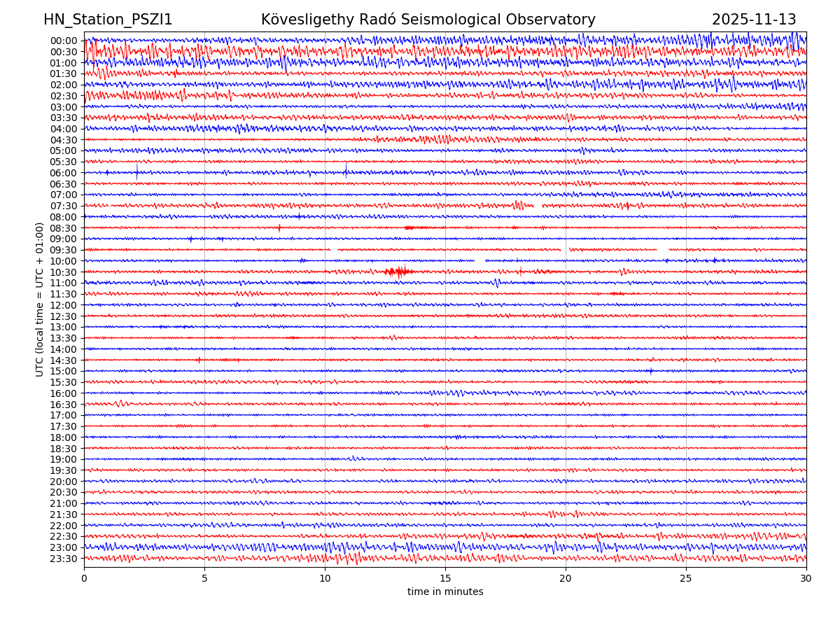The image size is (840, 630).
Task: Click the red seismic burst on 10:30 trace
Action: click(398, 272)
